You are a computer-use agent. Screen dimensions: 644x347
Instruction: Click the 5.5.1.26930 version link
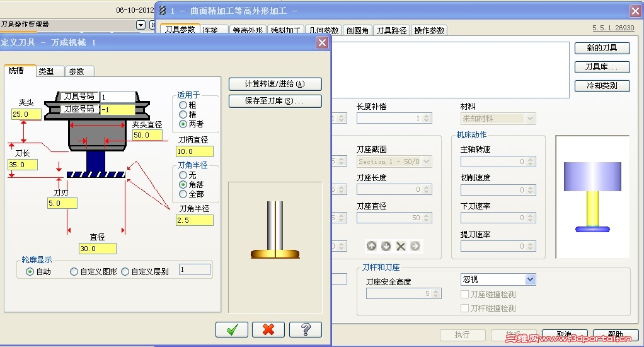point(613,28)
